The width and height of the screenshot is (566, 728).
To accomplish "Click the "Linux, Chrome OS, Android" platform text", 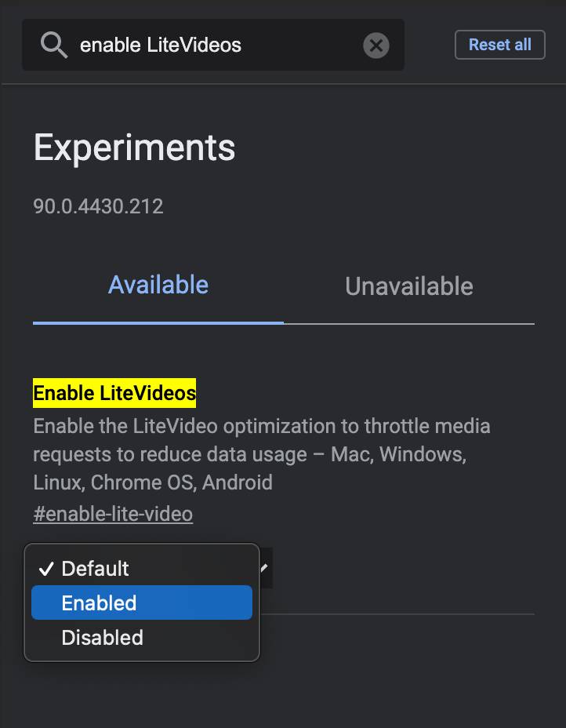I will tap(153, 482).
